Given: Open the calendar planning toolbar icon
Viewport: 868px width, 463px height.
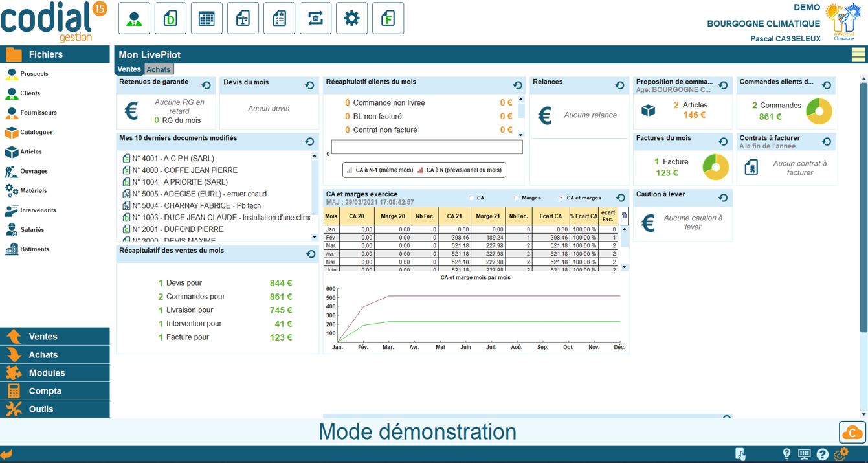Looking at the screenshot, I should (x=207, y=18).
